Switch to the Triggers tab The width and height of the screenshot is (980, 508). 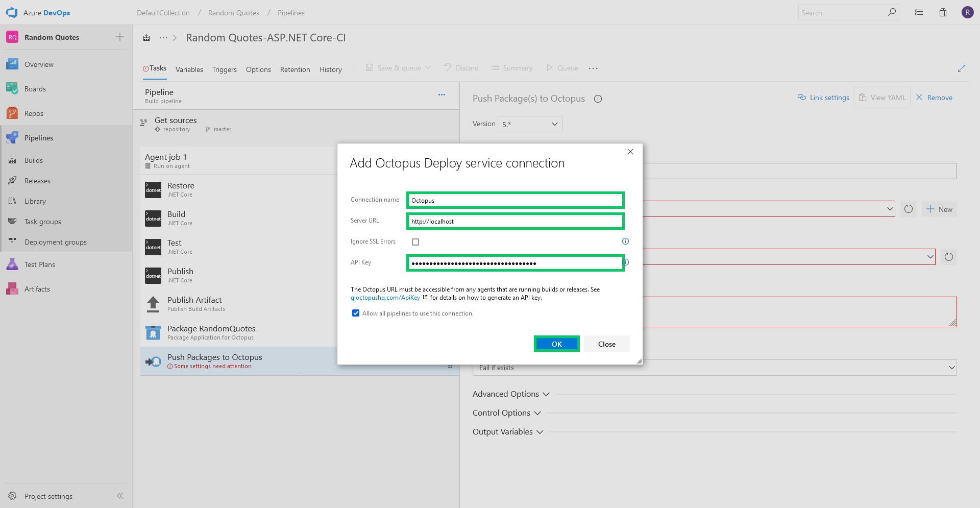click(225, 69)
